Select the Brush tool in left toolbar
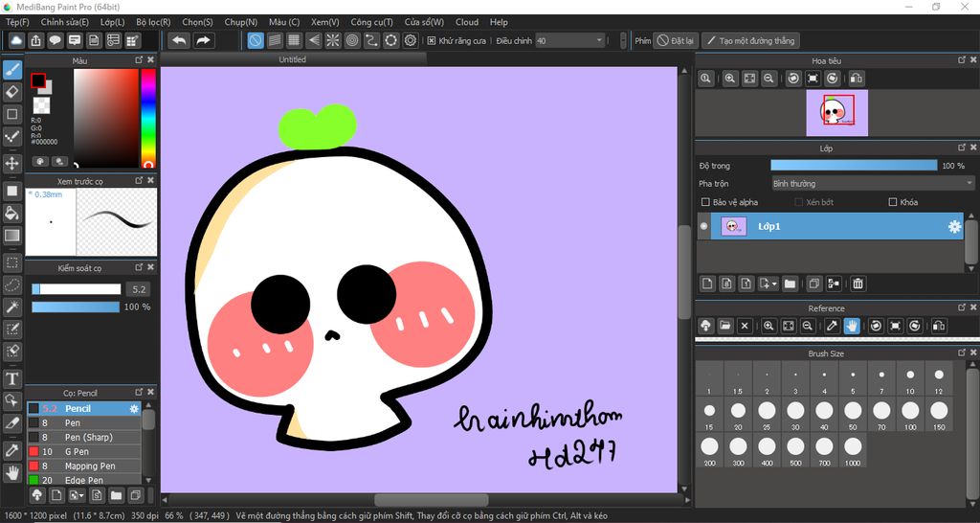The image size is (980, 523). [x=12, y=69]
